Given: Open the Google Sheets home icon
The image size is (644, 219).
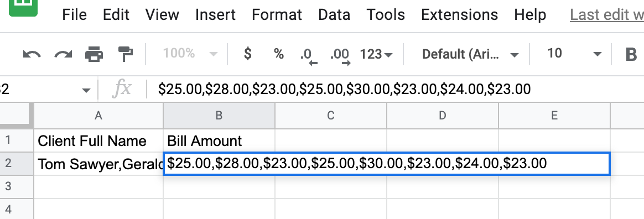Looking at the screenshot, I should [23, 7].
